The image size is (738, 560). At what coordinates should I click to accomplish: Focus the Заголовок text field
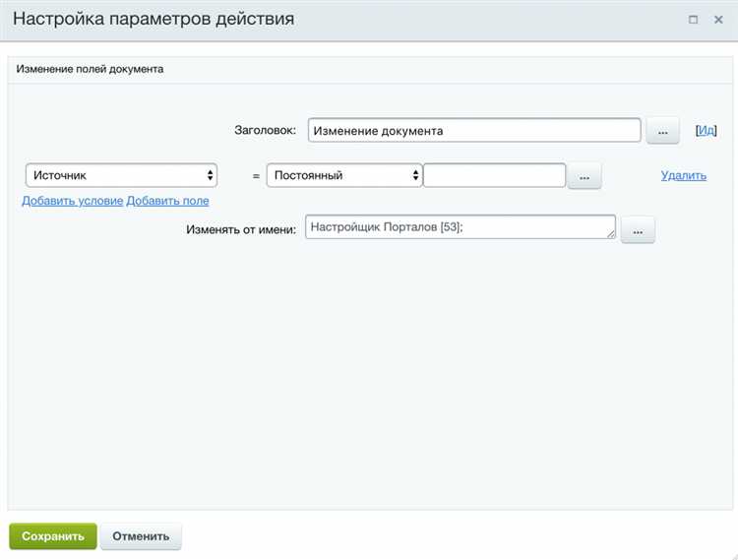click(474, 131)
